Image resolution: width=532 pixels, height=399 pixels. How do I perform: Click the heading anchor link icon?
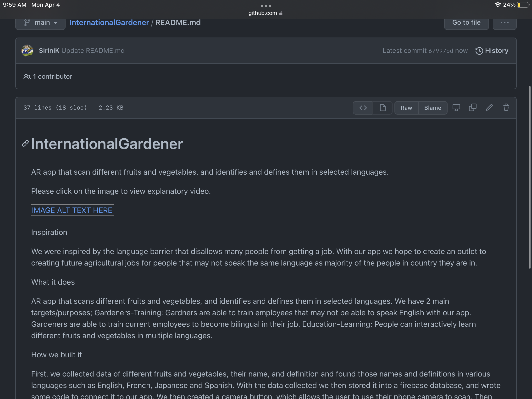coord(25,144)
